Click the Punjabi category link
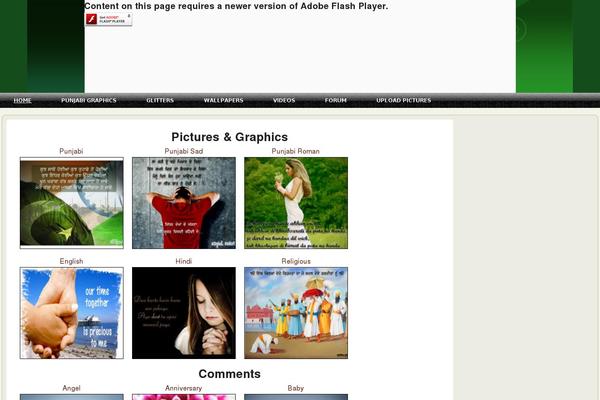600x400 pixels. (71, 151)
